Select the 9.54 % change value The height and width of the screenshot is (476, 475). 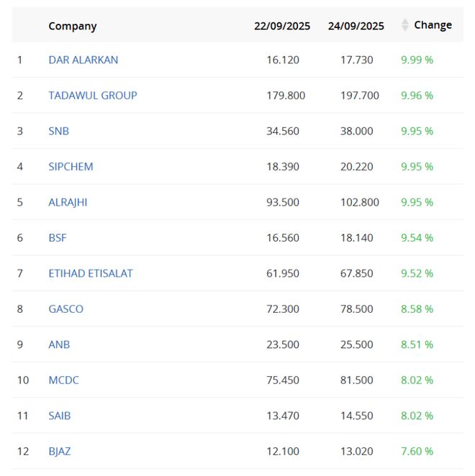pos(417,238)
